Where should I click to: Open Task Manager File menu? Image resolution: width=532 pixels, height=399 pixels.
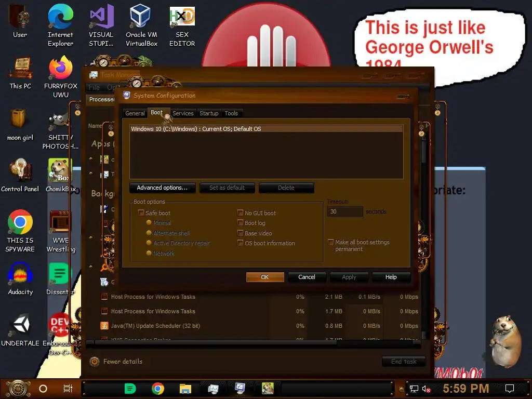(x=95, y=87)
